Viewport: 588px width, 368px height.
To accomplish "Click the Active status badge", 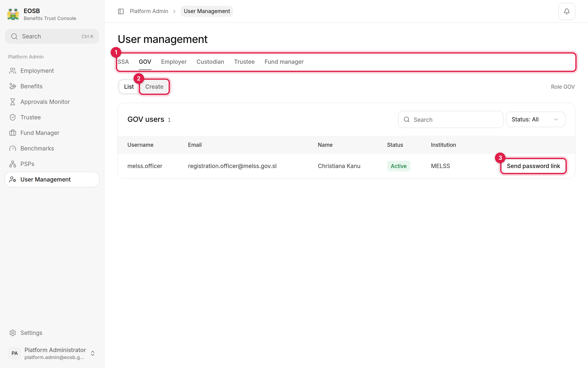I will [x=399, y=166].
